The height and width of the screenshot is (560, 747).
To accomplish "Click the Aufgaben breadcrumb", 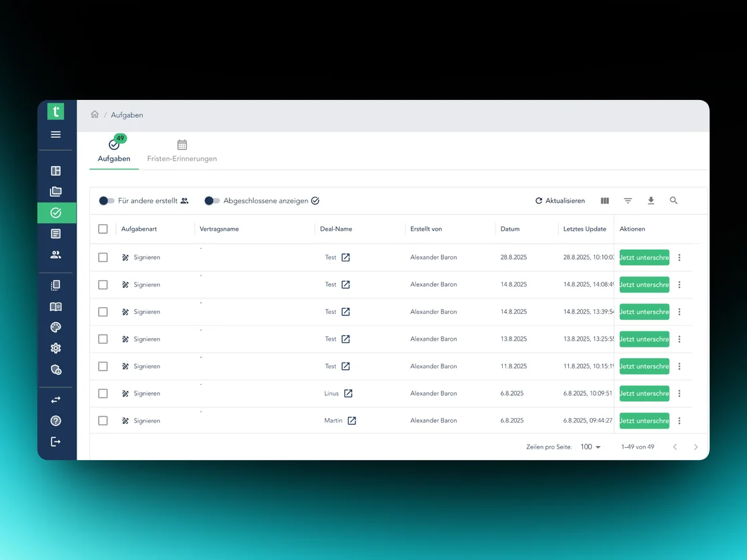I will click(x=127, y=115).
